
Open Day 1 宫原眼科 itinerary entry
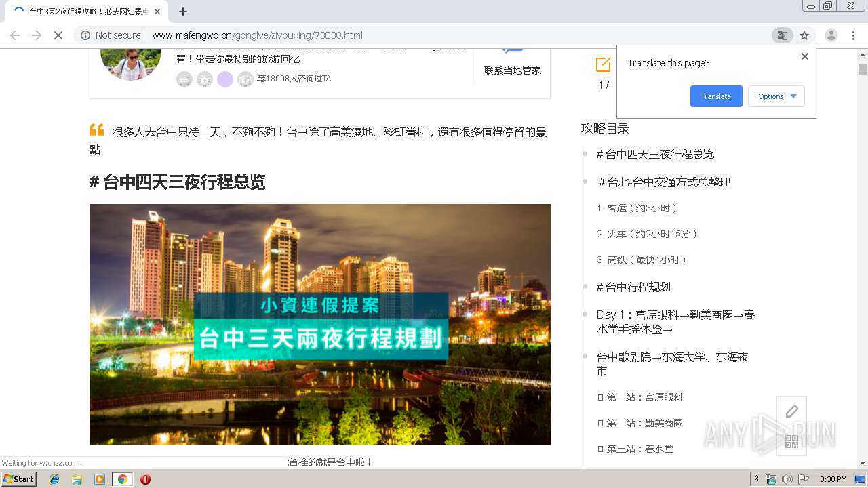coord(675,322)
